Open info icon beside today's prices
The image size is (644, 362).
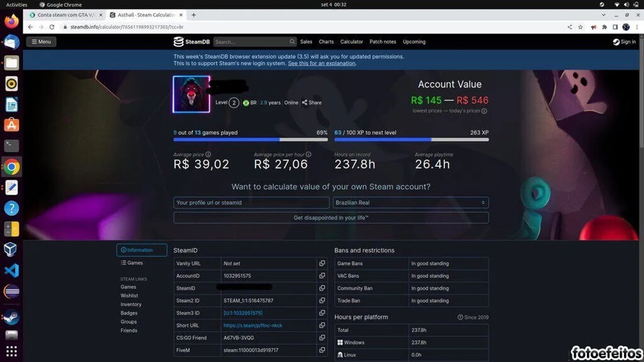(x=484, y=111)
